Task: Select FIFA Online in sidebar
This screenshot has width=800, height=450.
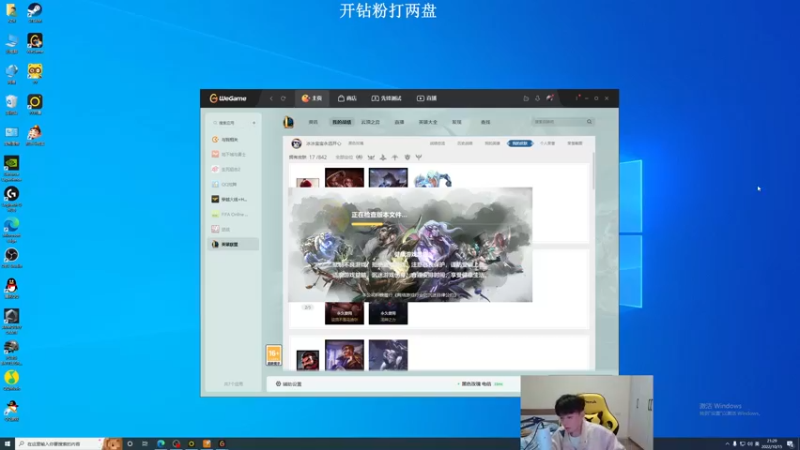Action: (x=233, y=214)
